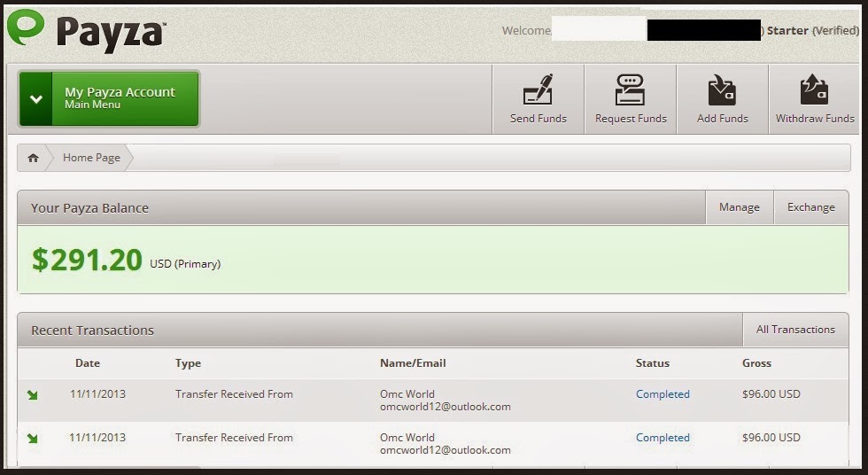Click the Date column header
This screenshot has width=868, height=475.
point(88,363)
